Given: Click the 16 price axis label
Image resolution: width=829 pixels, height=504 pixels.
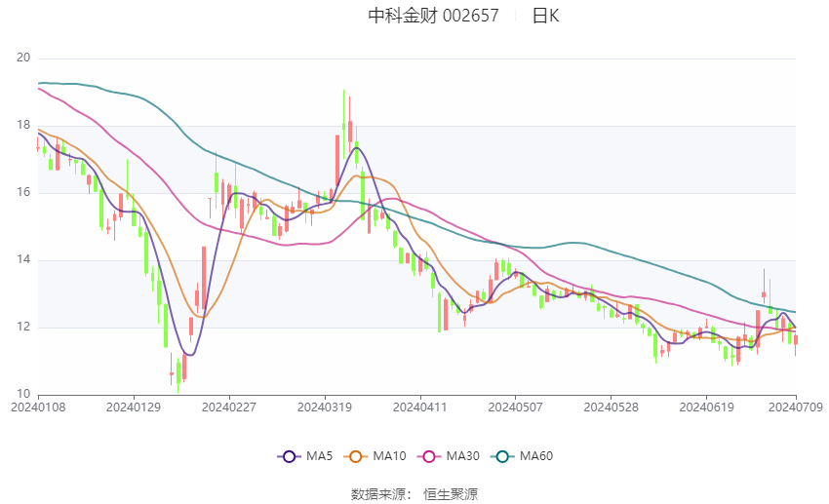Looking at the screenshot, I should [x=23, y=192].
